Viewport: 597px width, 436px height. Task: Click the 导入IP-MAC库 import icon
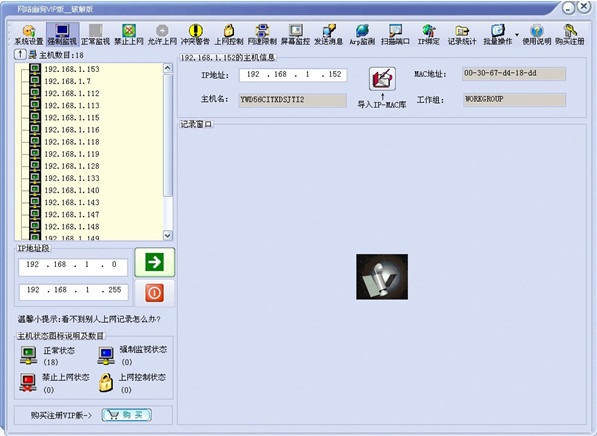click(x=382, y=79)
